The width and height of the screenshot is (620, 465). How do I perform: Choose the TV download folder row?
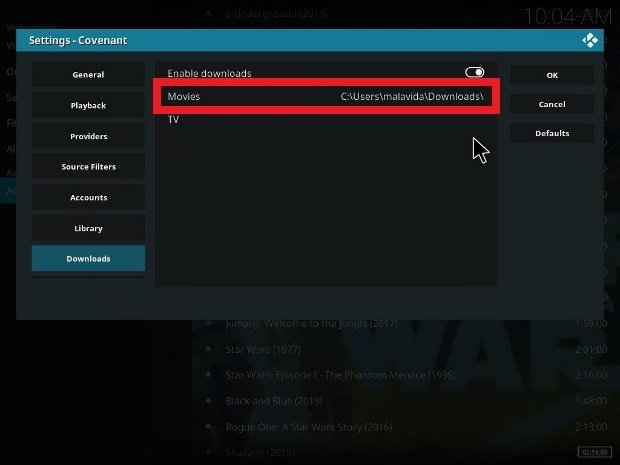tap(326, 119)
